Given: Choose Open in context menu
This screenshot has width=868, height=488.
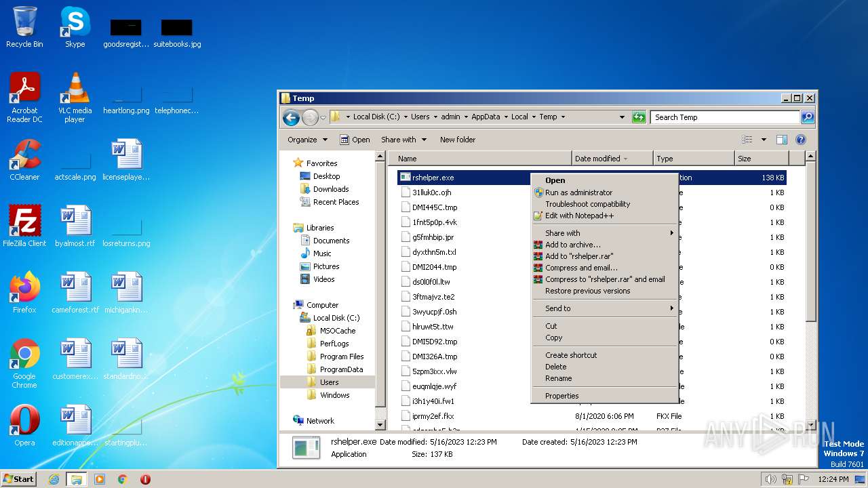Looking at the screenshot, I should 604,180.
